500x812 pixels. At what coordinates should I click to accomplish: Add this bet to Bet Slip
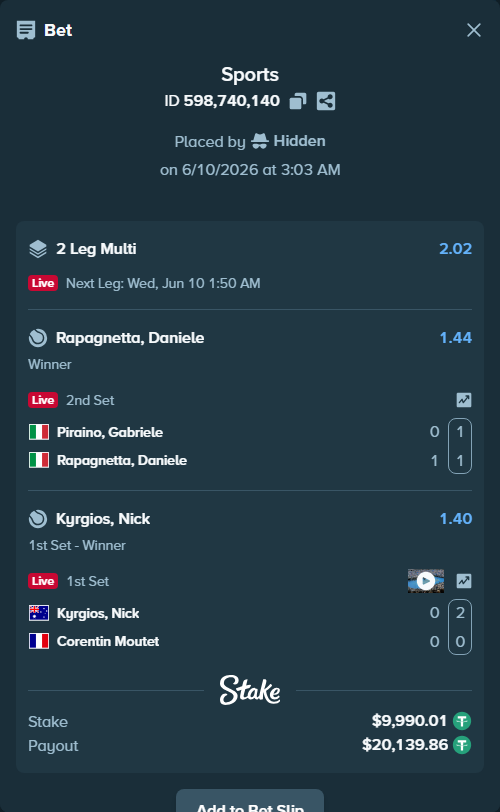tap(250, 802)
